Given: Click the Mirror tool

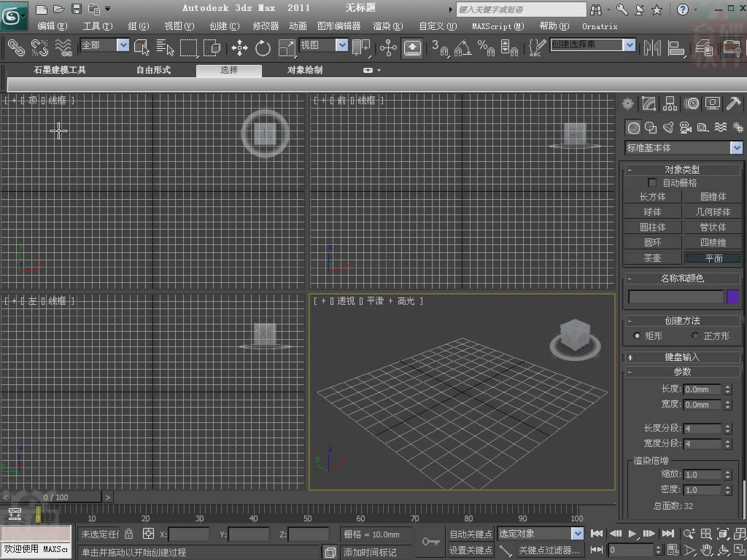Looking at the screenshot, I should click(652, 47).
